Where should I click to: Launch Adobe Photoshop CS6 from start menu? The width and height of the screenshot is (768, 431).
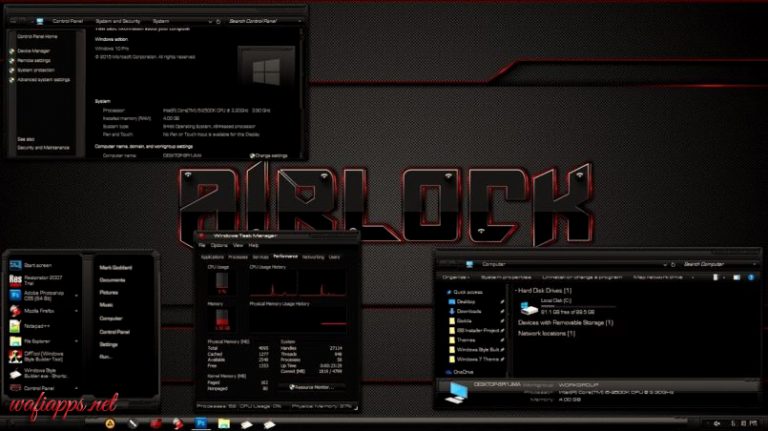(43, 295)
